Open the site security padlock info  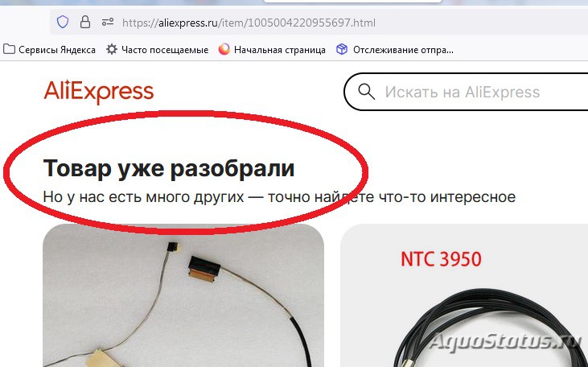85,23
